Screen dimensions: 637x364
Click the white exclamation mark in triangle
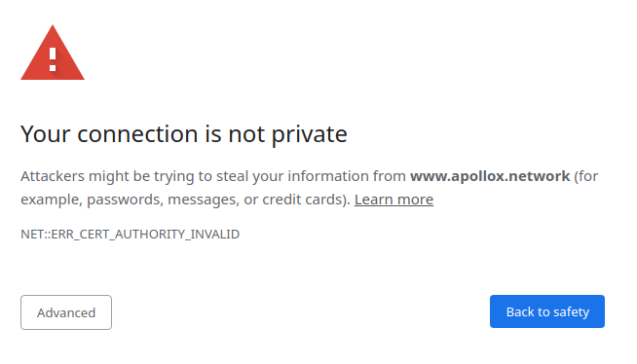[x=53, y=59]
